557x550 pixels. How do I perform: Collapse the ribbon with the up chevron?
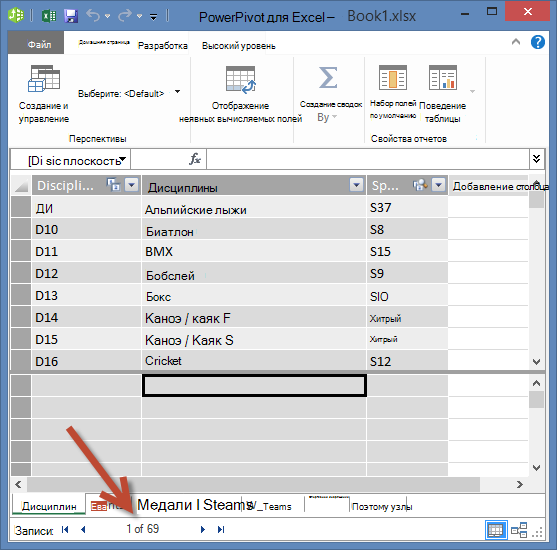tap(516, 42)
